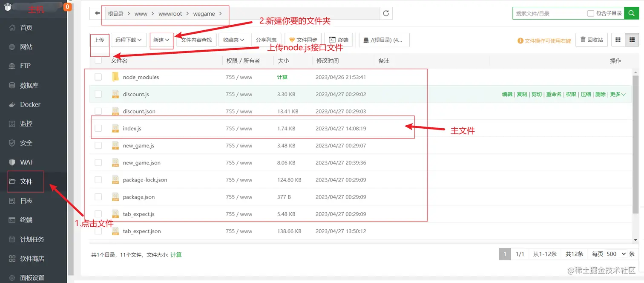The height and width of the screenshot is (283, 644).
Task: Refresh the directory listing
Action: [386, 14]
